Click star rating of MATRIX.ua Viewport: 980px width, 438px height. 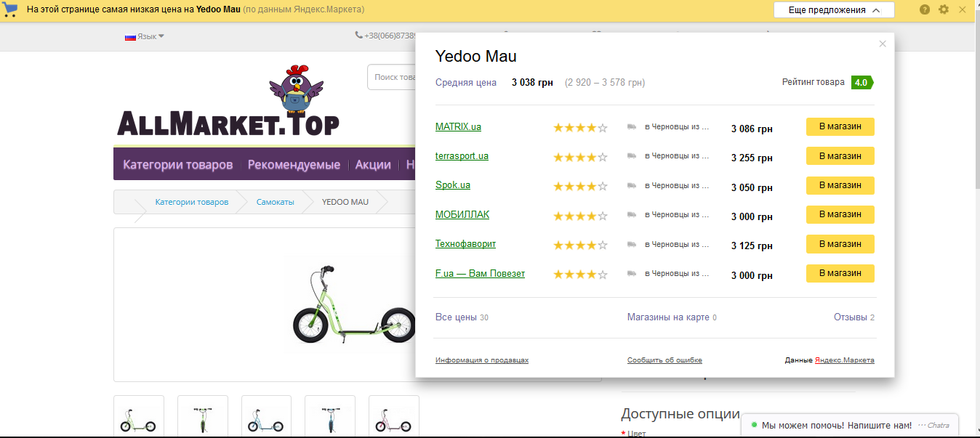[x=580, y=128]
